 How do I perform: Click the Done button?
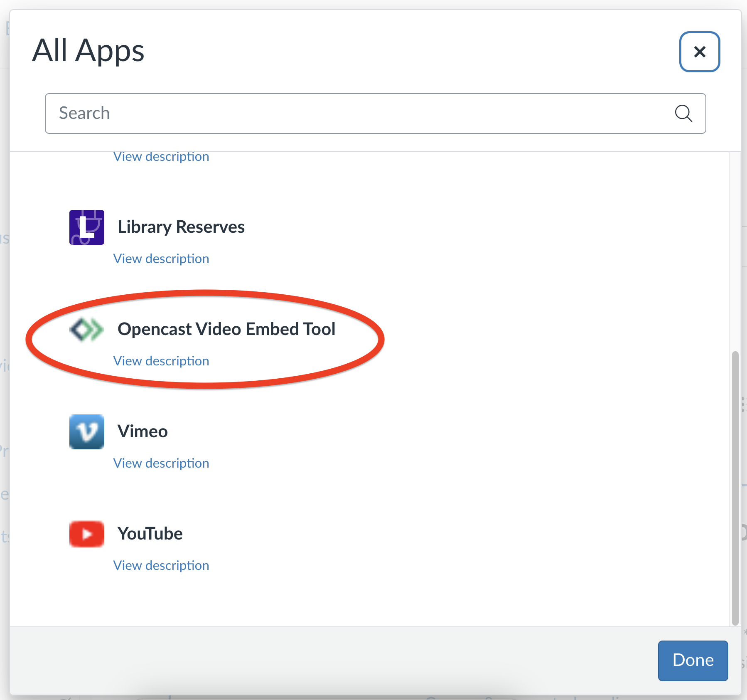[x=693, y=661]
